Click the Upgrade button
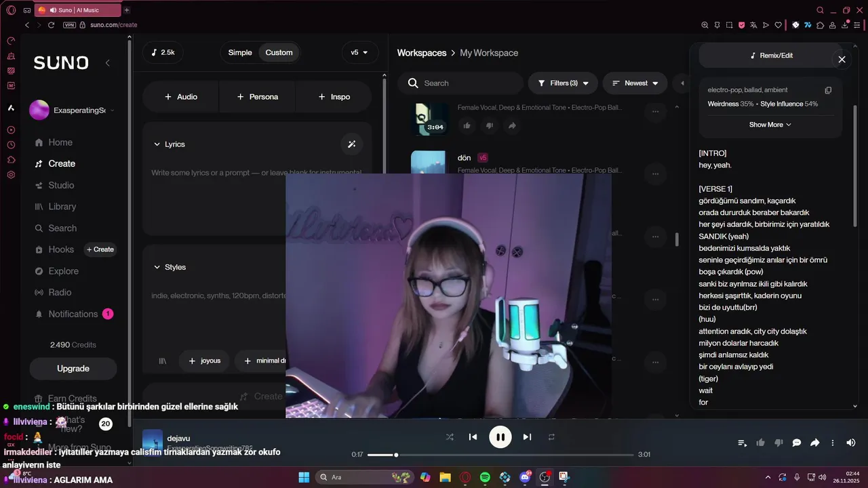The image size is (868, 488). (x=73, y=369)
